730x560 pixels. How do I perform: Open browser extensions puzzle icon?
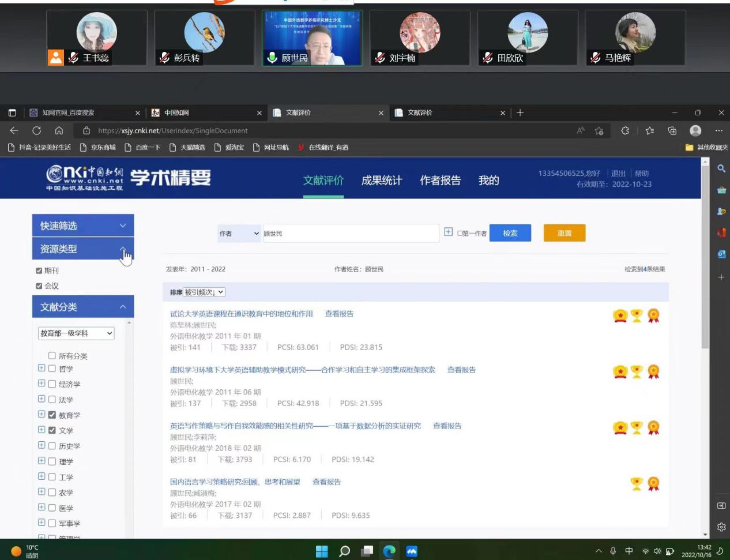[x=625, y=131]
